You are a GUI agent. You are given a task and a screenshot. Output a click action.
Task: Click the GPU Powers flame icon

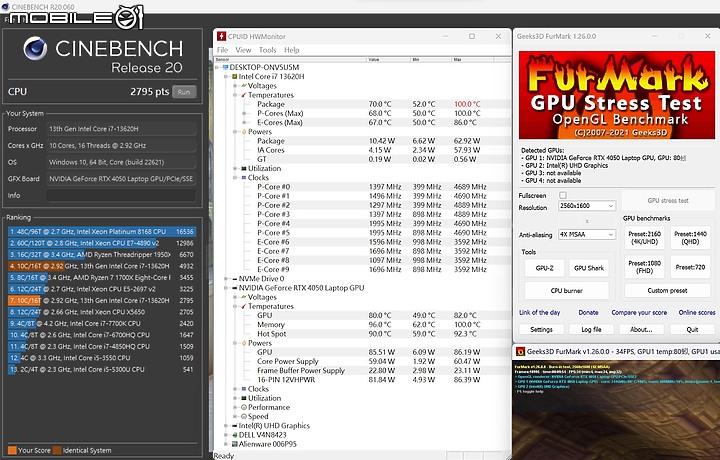(243, 343)
